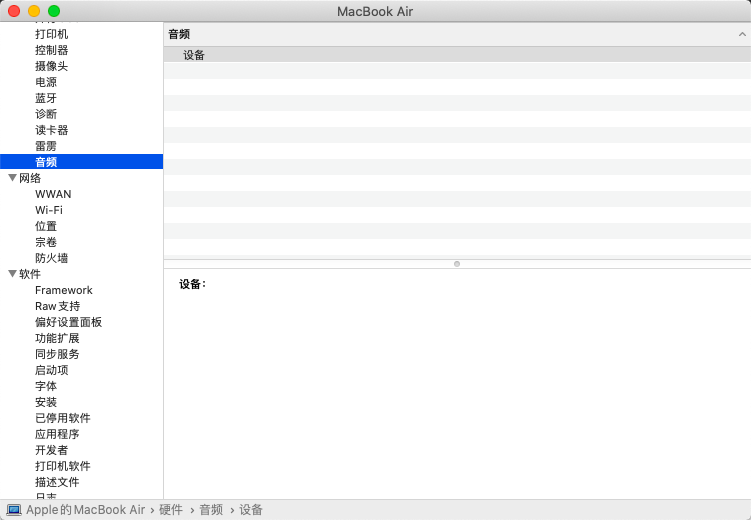Close the MacBook Air window
Image resolution: width=751 pixels, height=520 pixels.
point(14,11)
